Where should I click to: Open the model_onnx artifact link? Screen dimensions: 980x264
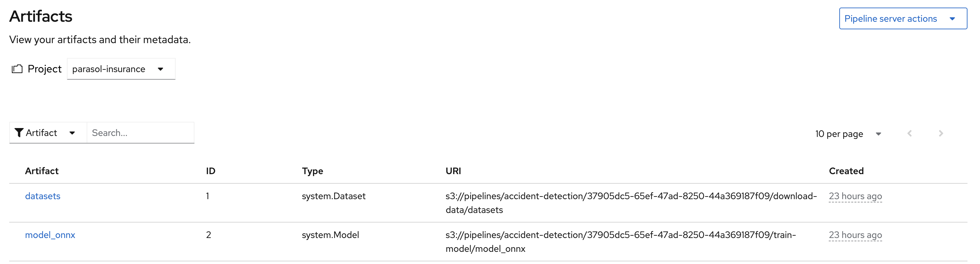(x=50, y=235)
